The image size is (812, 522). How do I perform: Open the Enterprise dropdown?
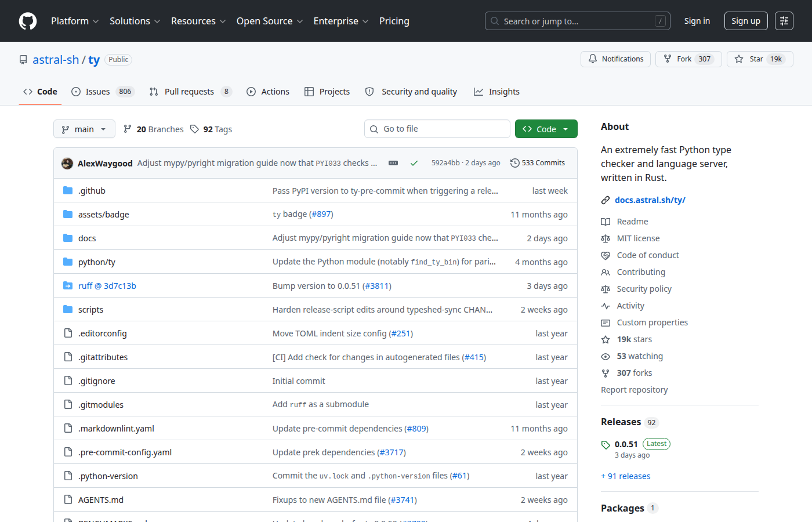(341, 21)
